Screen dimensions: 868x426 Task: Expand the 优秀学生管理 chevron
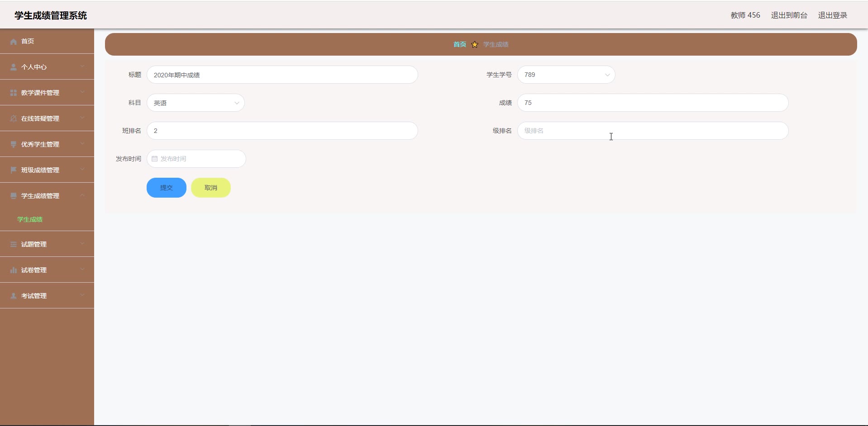pyautogui.click(x=82, y=144)
